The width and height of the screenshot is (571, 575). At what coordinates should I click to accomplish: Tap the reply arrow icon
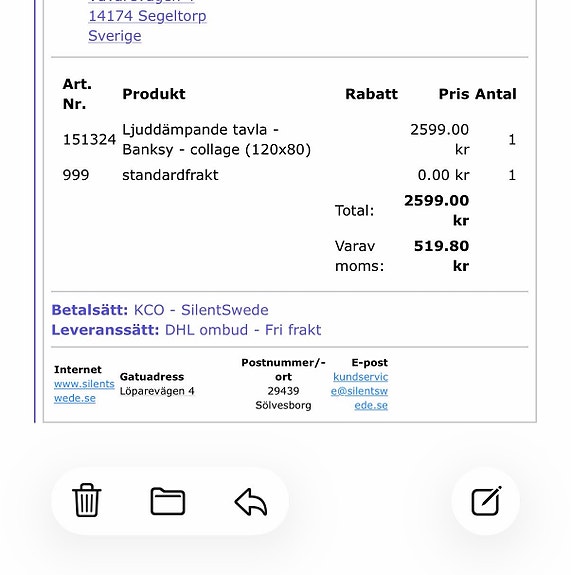[251, 502]
